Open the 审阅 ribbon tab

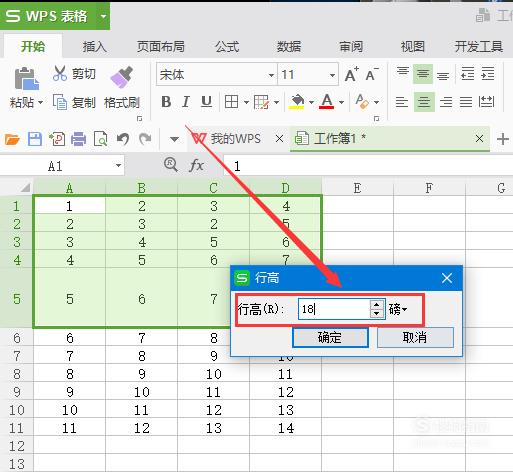[351, 46]
